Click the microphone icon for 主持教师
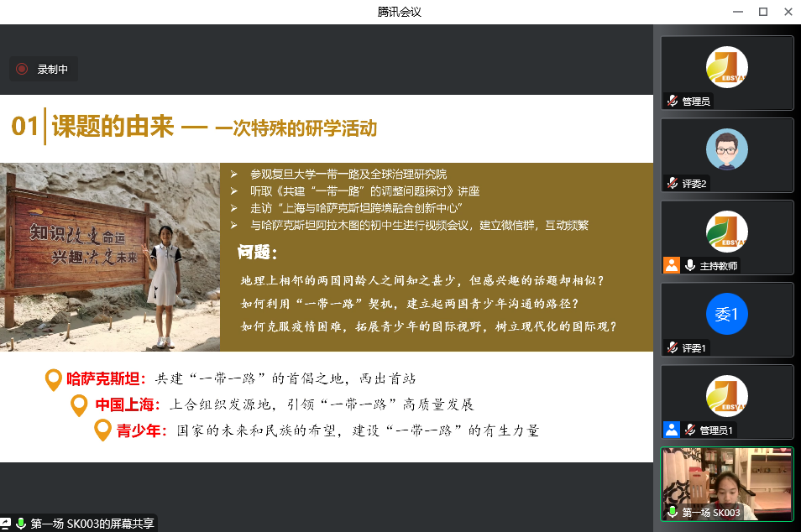This screenshot has height=532, width=801. [x=689, y=265]
